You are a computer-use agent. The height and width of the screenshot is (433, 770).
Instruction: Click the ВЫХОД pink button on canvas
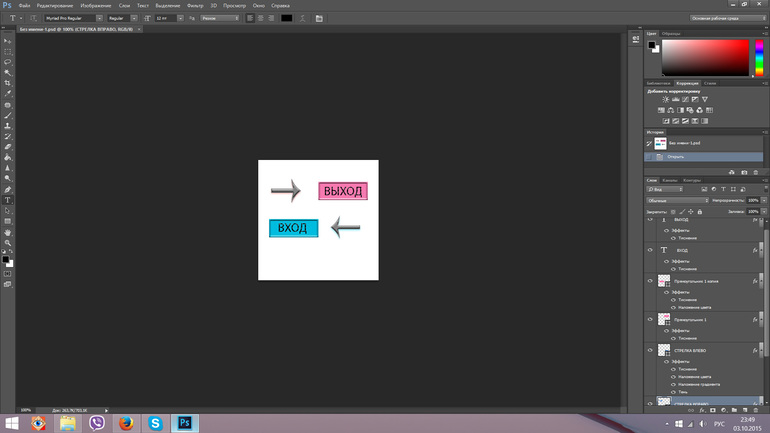coord(343,191)
